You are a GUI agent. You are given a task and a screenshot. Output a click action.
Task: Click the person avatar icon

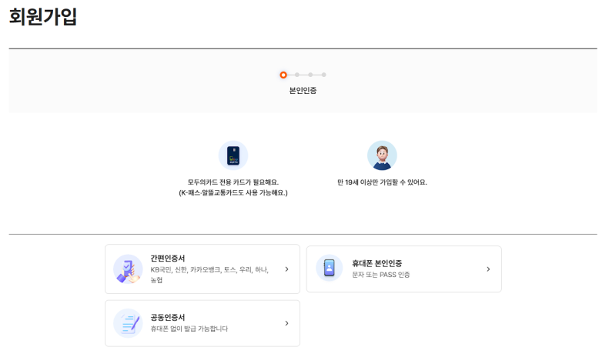pyautogui.click(x=382, y=155)
